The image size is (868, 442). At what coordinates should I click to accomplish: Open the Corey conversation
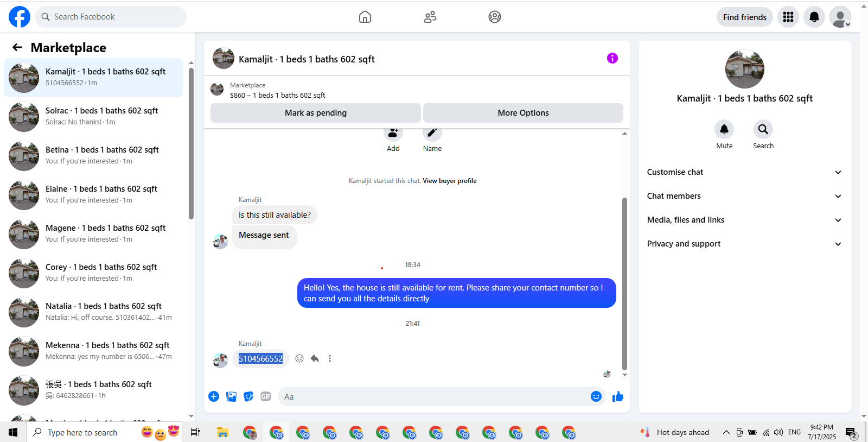tap(94, 273)
